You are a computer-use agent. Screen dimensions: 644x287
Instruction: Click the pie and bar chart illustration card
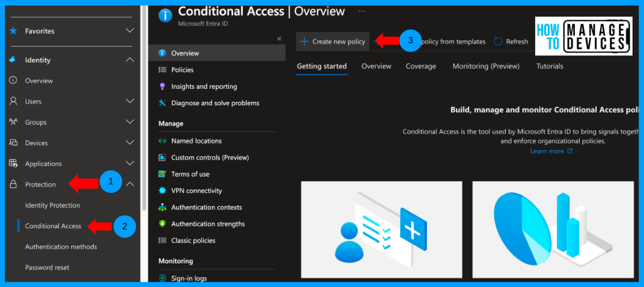tap(553, 229)
